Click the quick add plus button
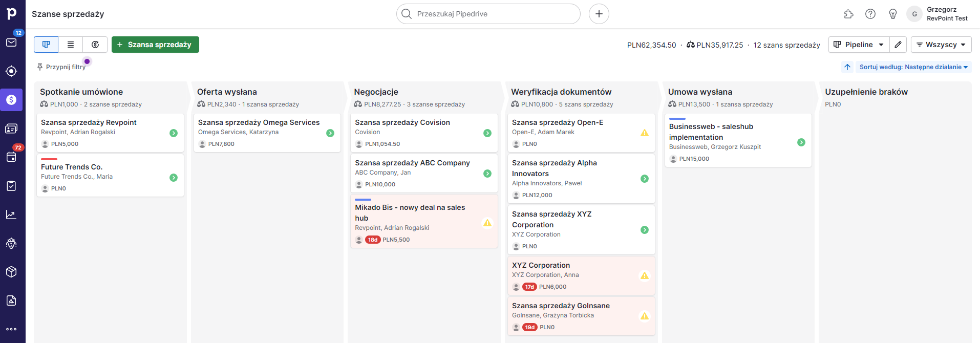980x343 pixels. click(x=599, y=14)
